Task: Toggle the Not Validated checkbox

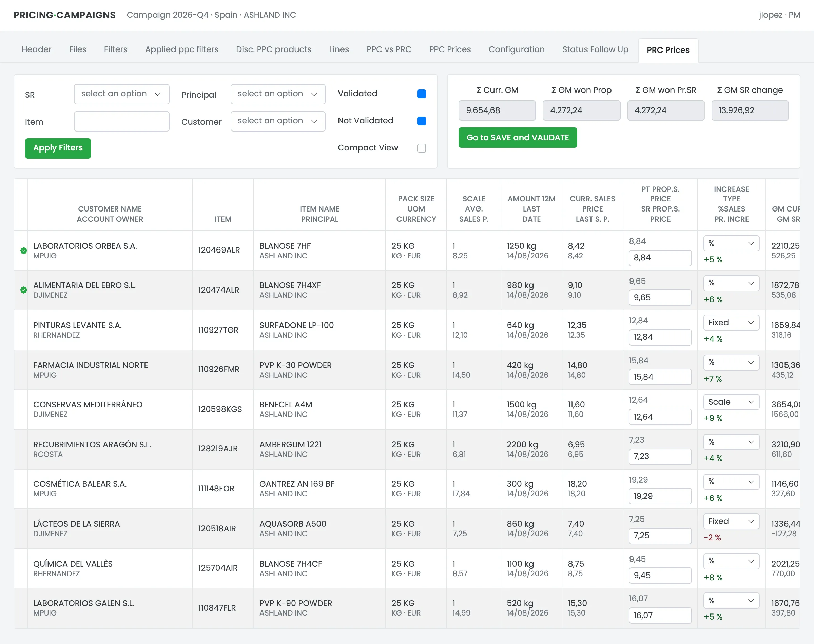Action: pos(421,121)
